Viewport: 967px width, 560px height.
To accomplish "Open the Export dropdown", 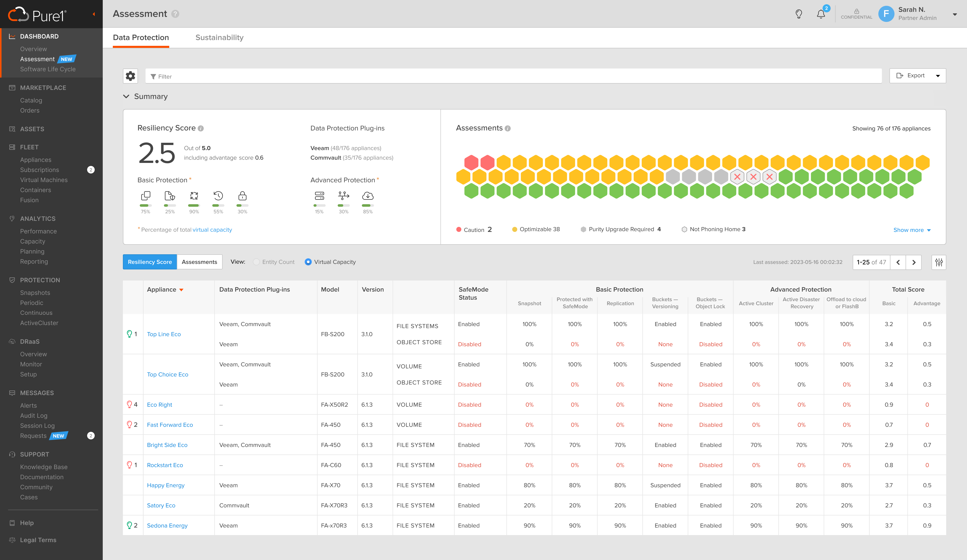I will point(917,76).
